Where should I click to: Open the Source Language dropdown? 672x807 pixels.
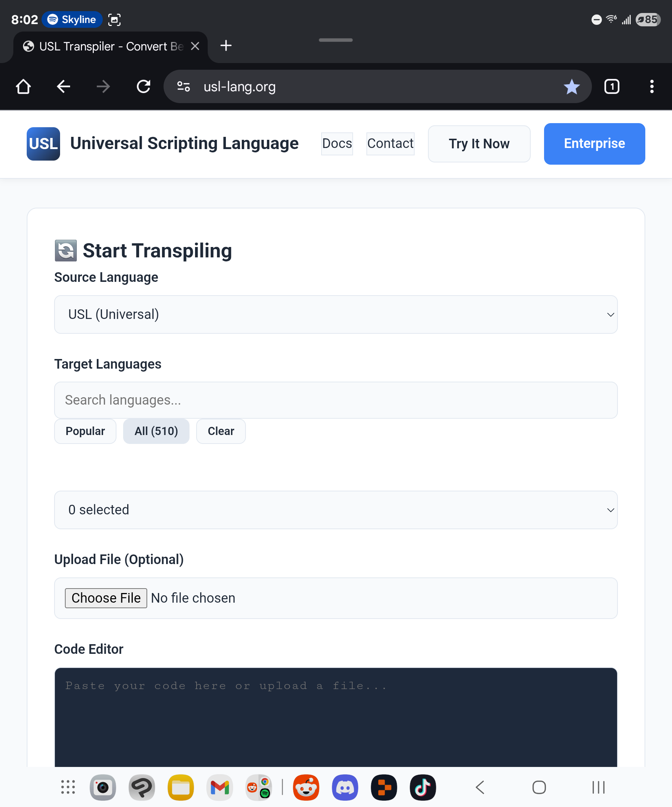(x=335, y=314)
